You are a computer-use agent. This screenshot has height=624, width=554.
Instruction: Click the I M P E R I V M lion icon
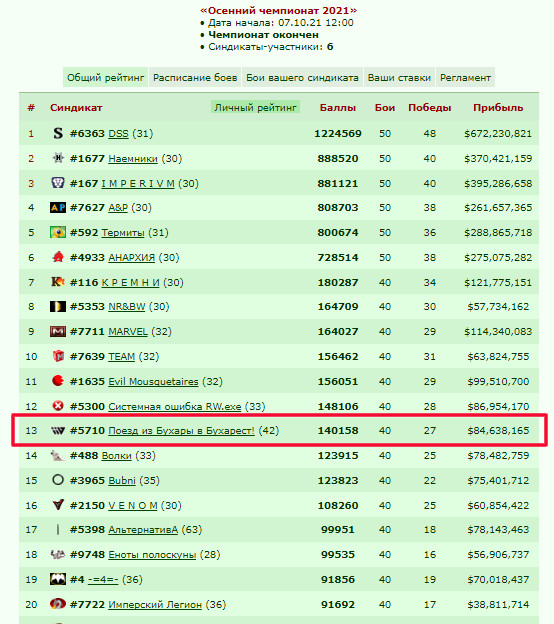58,183
